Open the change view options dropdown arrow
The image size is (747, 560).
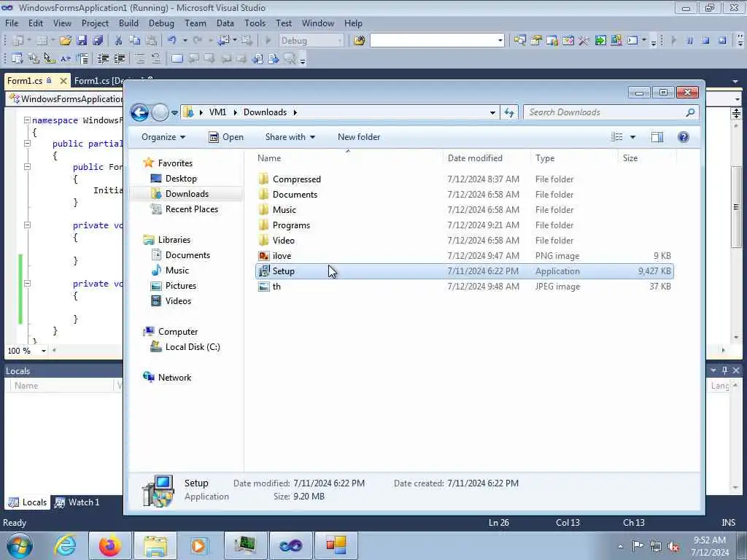tap(632, 137)
